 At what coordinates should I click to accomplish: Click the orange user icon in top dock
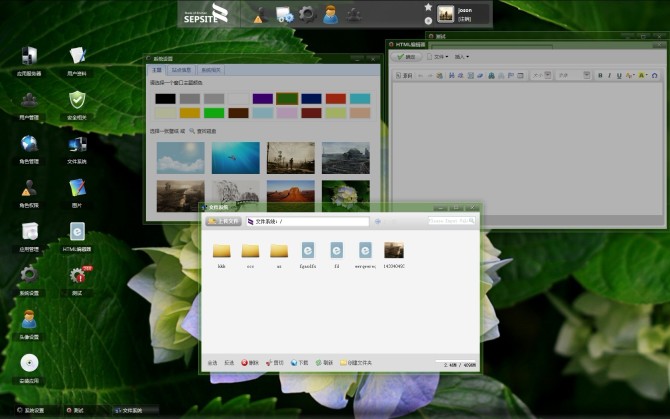[x=331, y=14]
